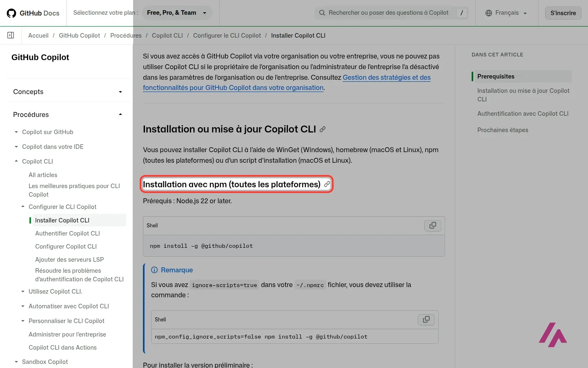Open Copilot CLI dans Actions page
Image resolution: width=588 pixels, height=368 pixels.
(x=62, y=348)
